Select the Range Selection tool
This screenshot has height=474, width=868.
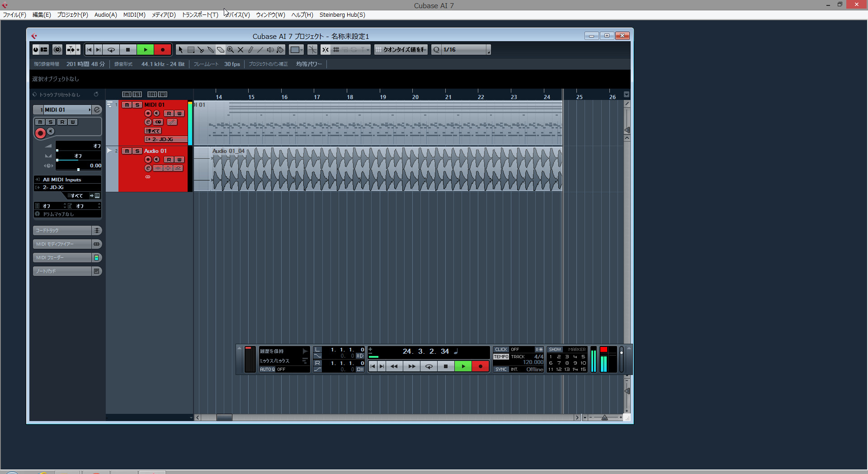(x=191, y=50)
